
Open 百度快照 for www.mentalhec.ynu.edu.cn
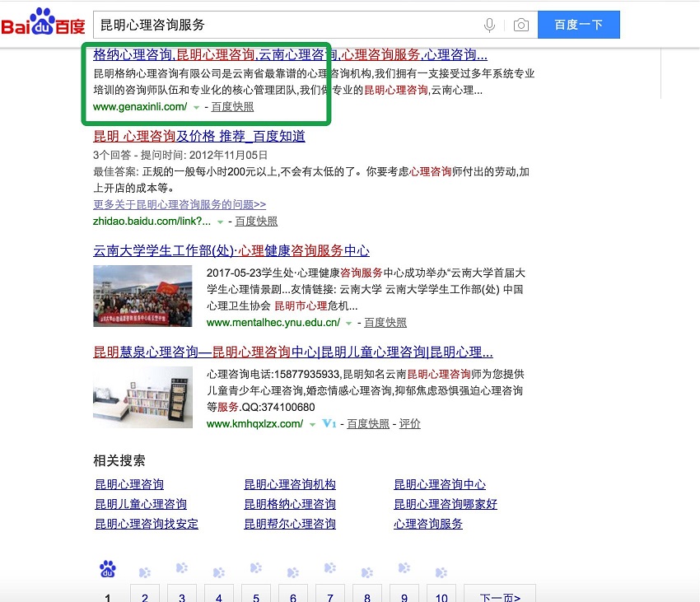click(x=385, y=323)
